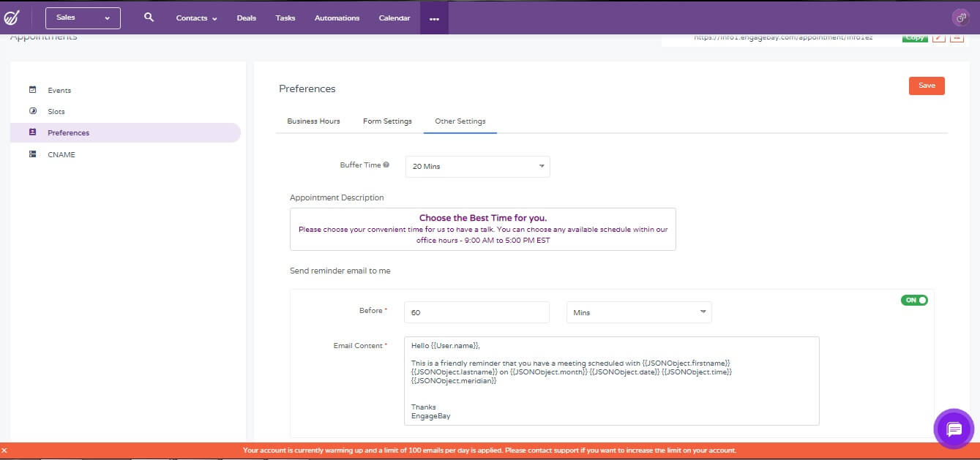Open the Form Settings tab
Screen dimensions: 980x460
click(x=386, y=121)
